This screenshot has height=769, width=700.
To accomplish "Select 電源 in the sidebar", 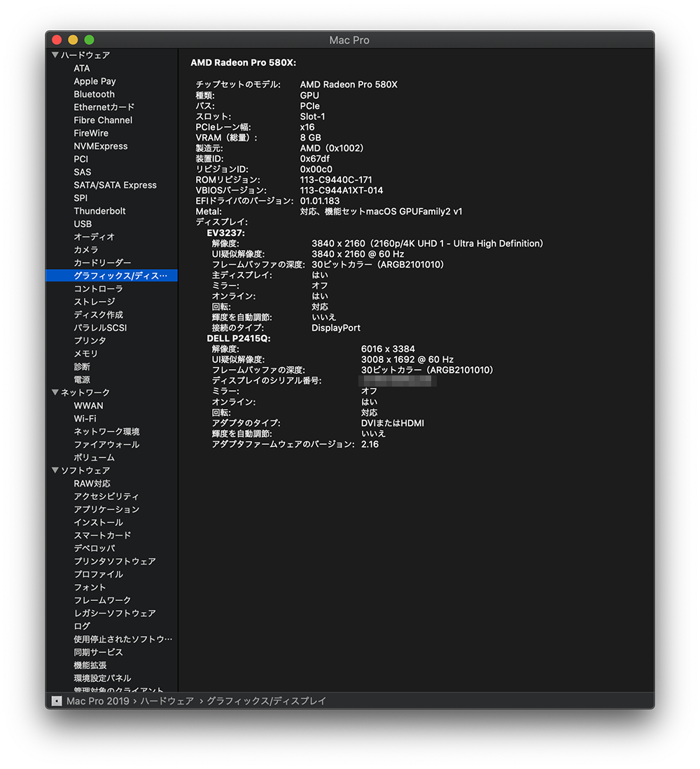I will pyautogui.click(x=82, y=380).
